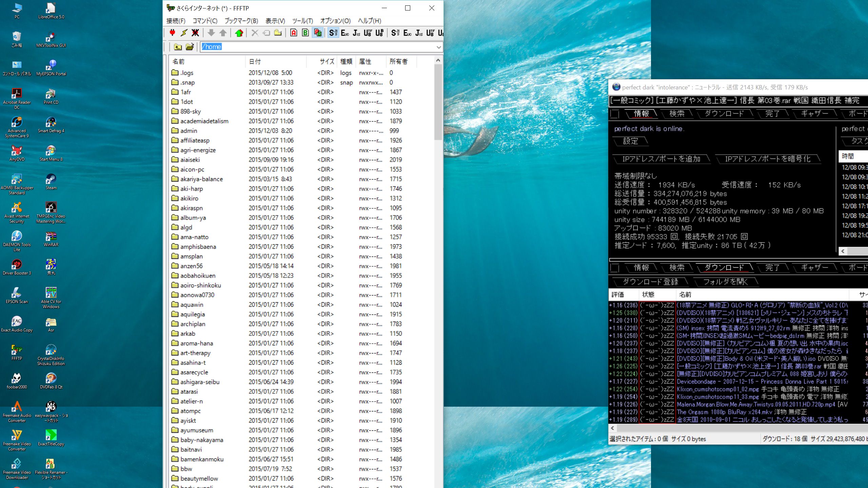This screenshot has height=488, width=868.
Task: Select the Devicebondage download row
Action: click(x=738, y=382)
